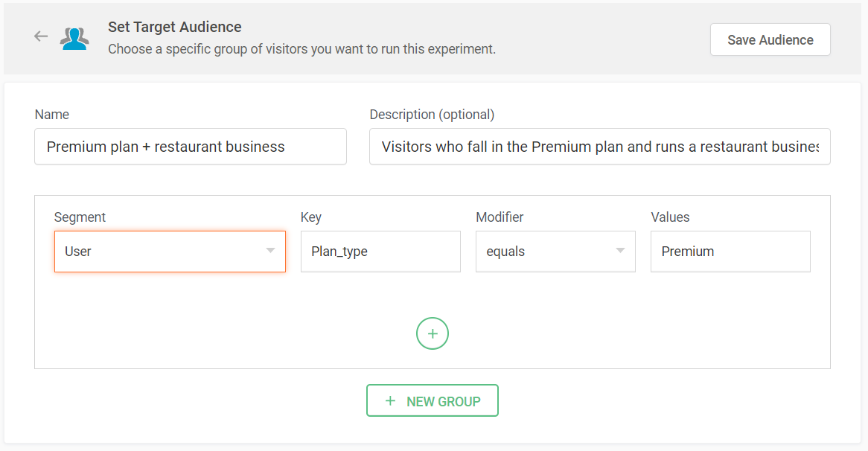
Task: Click the green circular plus icon
Action: pos(433,333)
